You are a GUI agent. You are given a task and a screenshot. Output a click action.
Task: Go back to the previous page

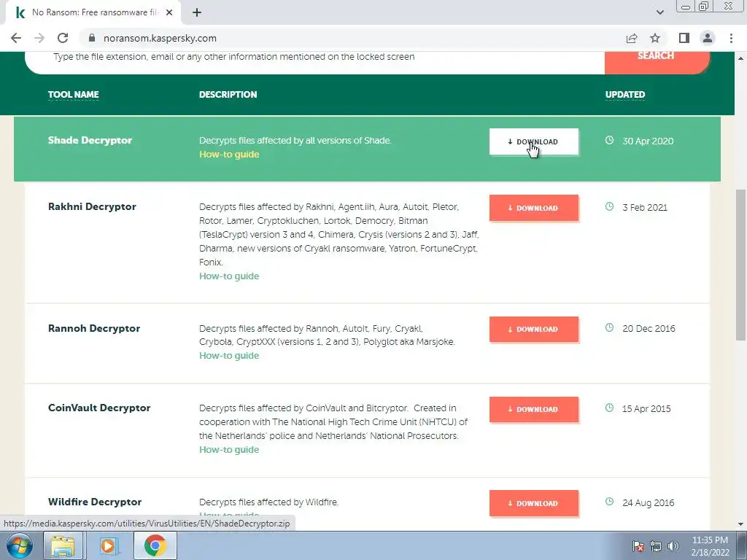[16, 38]
